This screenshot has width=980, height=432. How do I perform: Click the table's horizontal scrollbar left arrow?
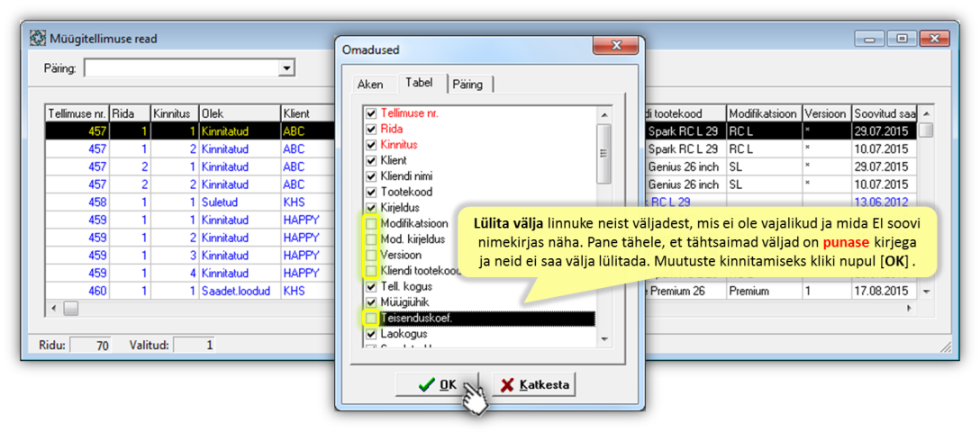53,309
